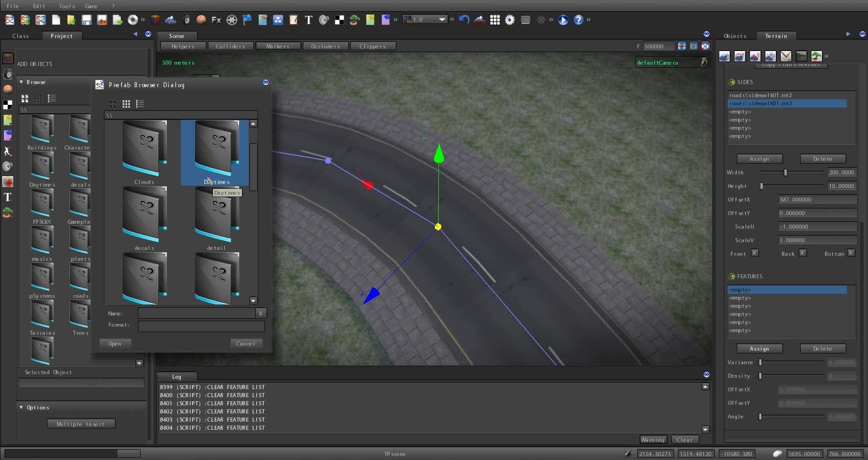
Task: Switch to the Objects tab
Action: click(x=735, y=36)
